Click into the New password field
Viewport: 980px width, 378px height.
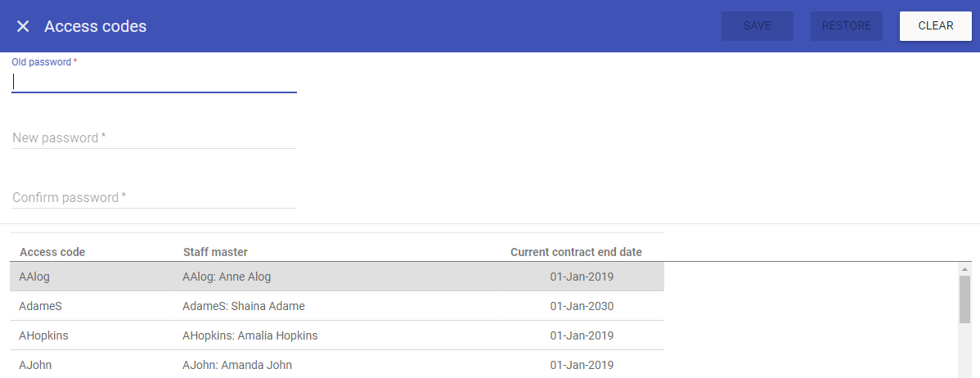154,138
